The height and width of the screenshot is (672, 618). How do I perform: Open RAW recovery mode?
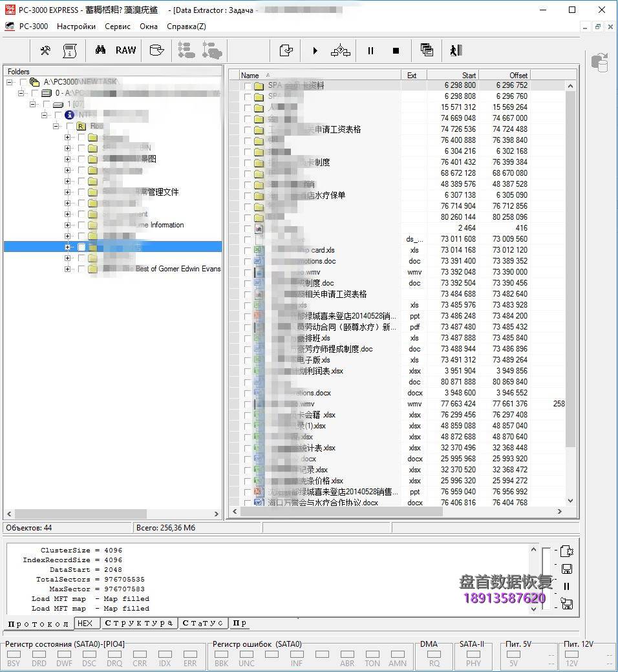[125, 50]
